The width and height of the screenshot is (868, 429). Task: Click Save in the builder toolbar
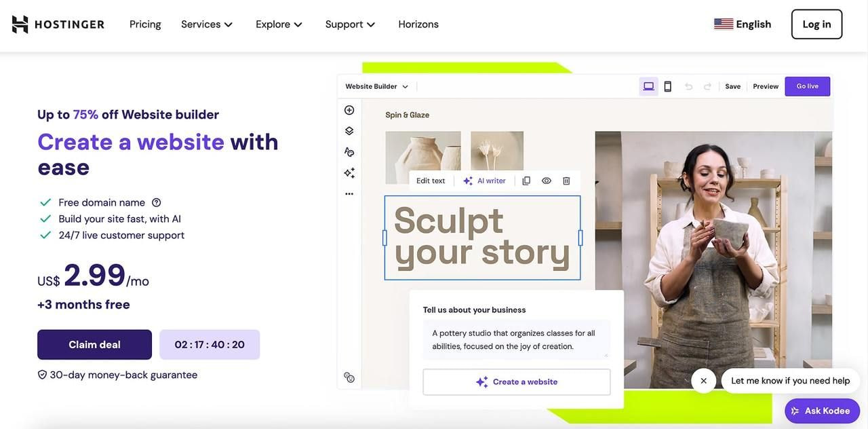pos(732,87)
